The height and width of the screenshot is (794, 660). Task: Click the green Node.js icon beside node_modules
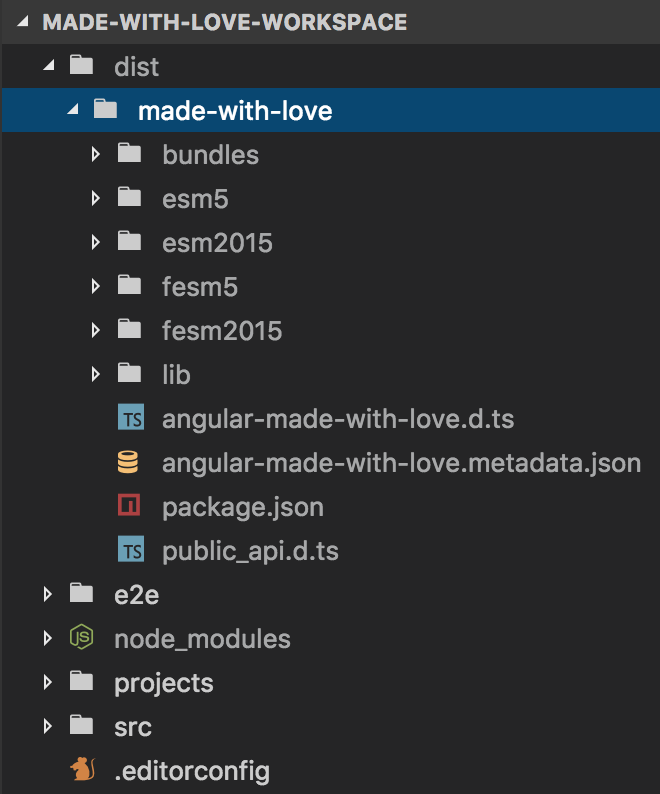click(81, 638)
